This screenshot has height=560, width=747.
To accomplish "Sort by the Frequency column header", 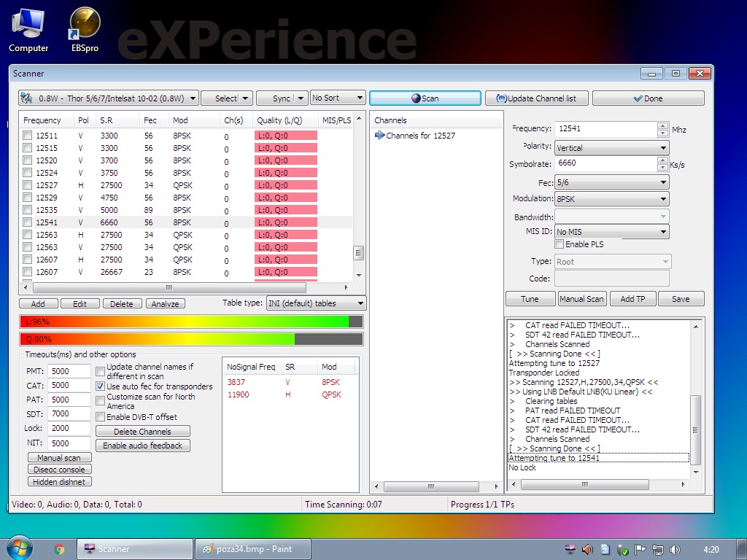I will [47, 120].
